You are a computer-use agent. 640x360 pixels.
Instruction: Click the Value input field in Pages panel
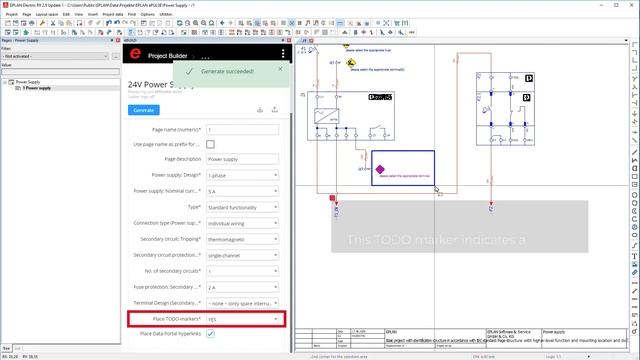60,72
